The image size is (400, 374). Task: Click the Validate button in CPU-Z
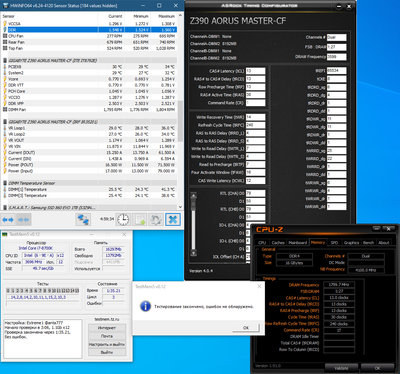341,368
